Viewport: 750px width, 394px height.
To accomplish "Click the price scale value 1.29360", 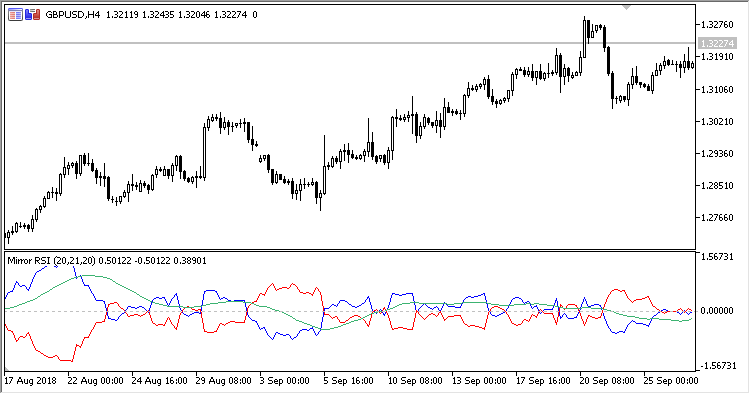I will (x=717, y=153).
